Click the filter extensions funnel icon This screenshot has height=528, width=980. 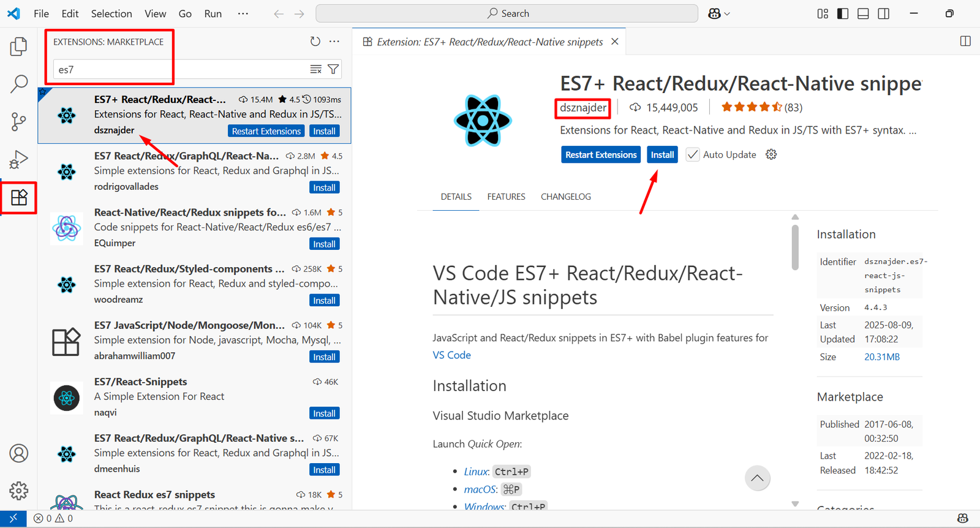click(333, 69)
